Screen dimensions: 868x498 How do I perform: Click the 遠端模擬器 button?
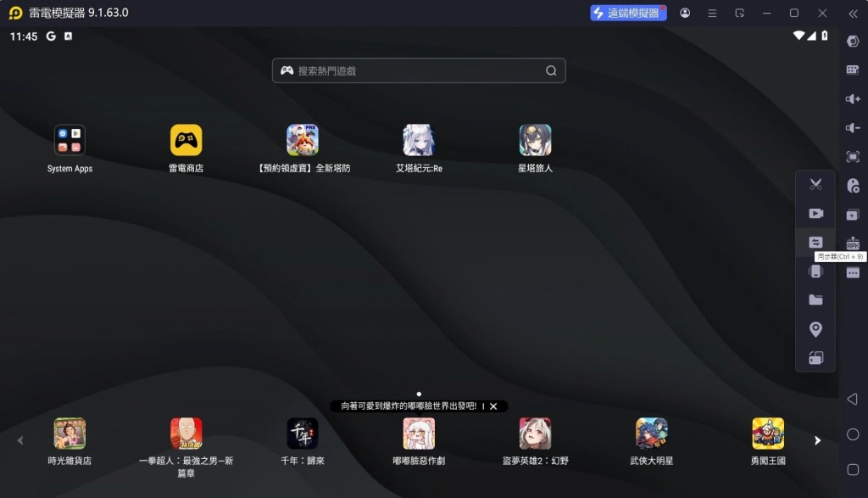click(x=628, y=14)
